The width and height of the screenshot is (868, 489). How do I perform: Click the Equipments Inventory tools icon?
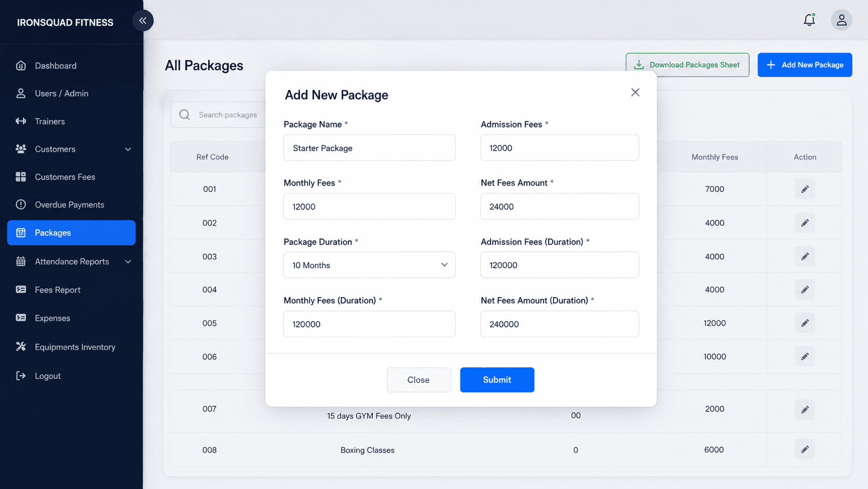[21, 347]
